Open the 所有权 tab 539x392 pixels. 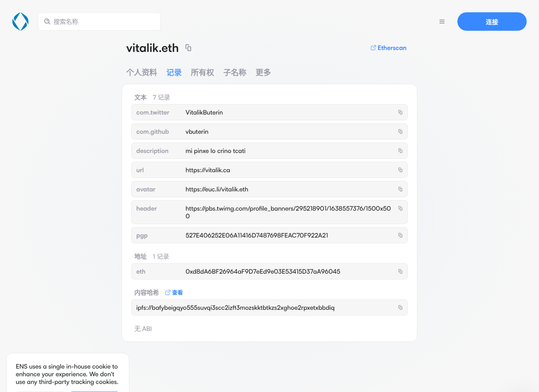tap(203, 72)
